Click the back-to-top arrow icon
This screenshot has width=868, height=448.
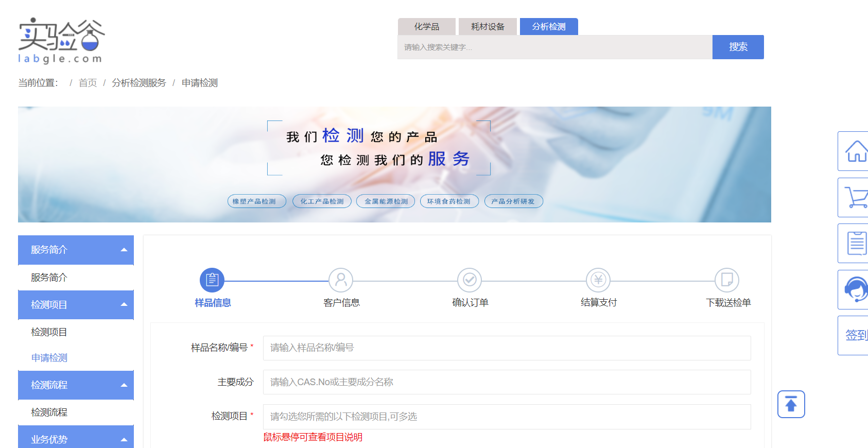[791, 404]
